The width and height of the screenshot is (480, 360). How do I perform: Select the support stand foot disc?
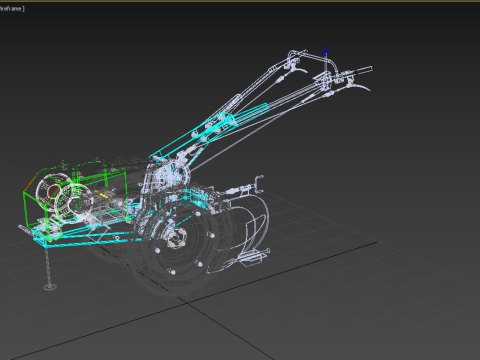point(50,287)
